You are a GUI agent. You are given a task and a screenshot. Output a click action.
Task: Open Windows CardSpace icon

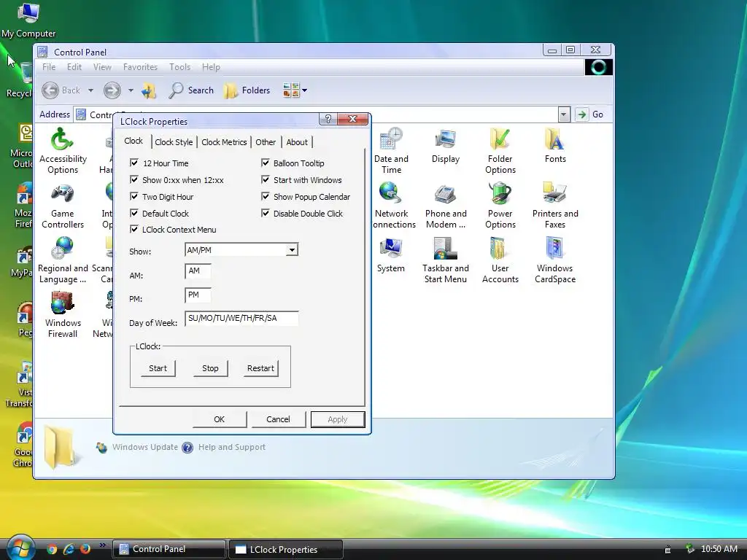[555, 260]
